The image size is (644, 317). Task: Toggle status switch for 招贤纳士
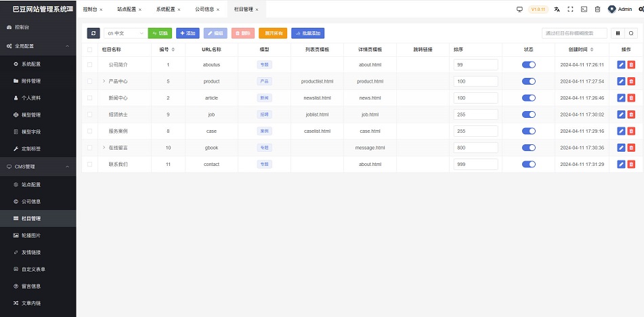point(529,114)
